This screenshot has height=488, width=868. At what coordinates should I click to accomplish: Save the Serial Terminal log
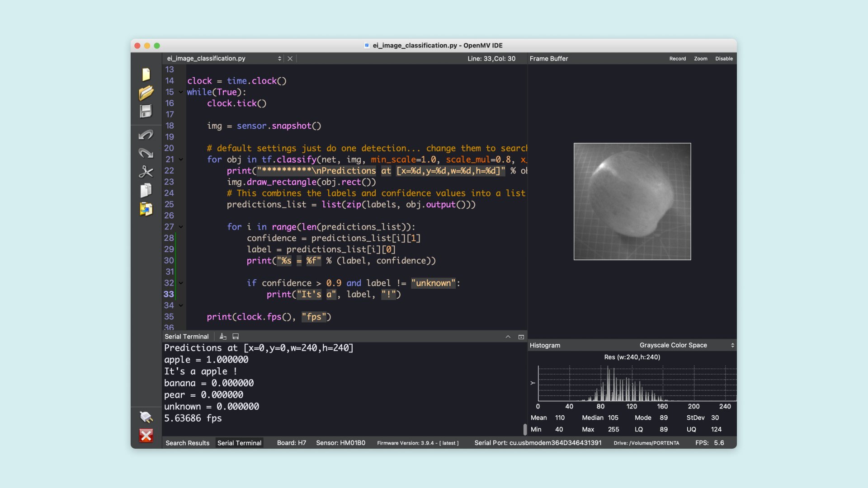point(236,336)
